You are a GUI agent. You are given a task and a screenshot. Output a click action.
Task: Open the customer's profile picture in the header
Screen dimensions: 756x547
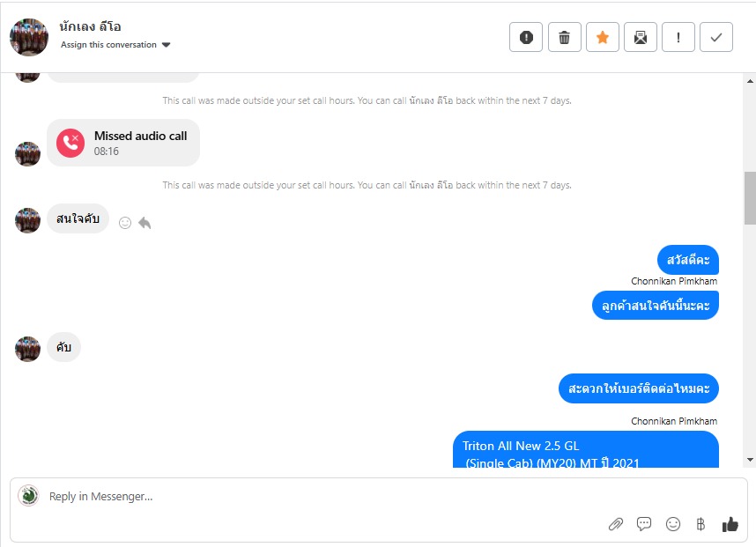[29, 37]
